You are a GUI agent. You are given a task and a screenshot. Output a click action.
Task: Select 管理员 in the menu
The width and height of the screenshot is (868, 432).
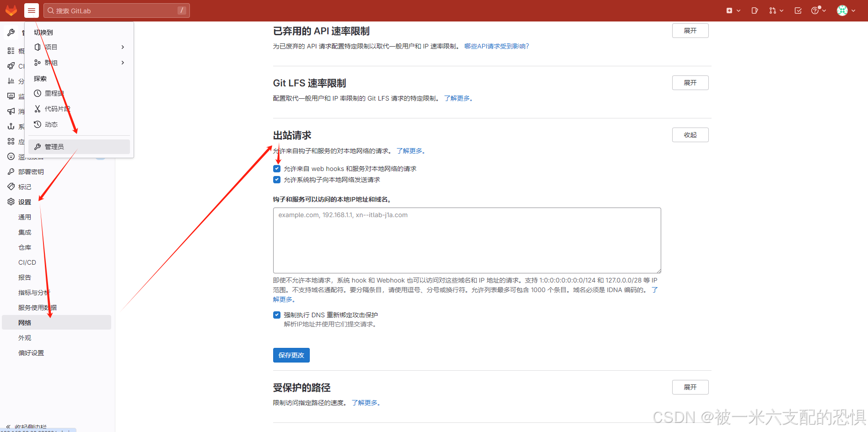click(x=79, y=147)
